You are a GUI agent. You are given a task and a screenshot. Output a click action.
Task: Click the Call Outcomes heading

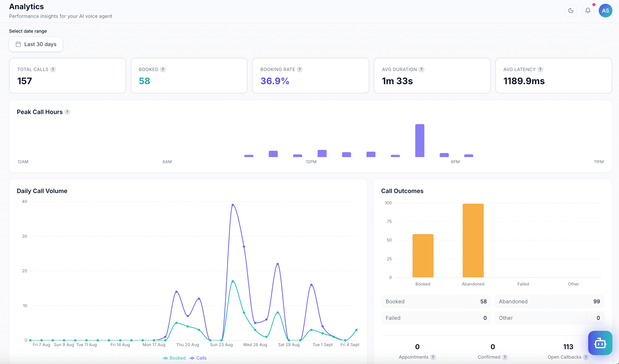[x=402, y=191]
